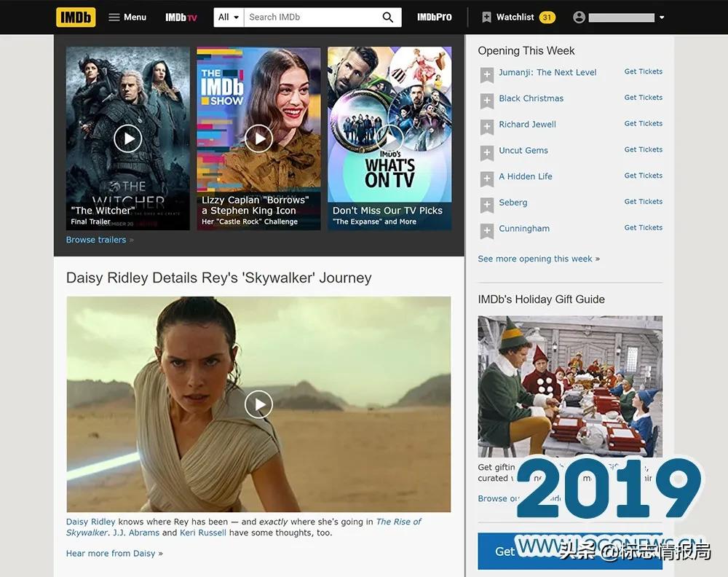Click Opening This Week heading
This screenshot has height=577, width=728.
point(526,51)
